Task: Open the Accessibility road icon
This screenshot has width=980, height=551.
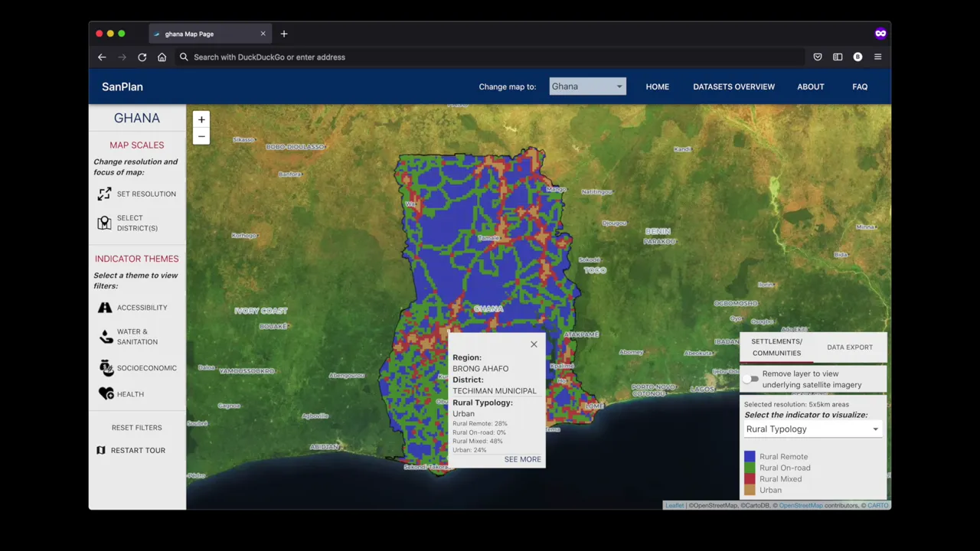Action: pos(105,308)
